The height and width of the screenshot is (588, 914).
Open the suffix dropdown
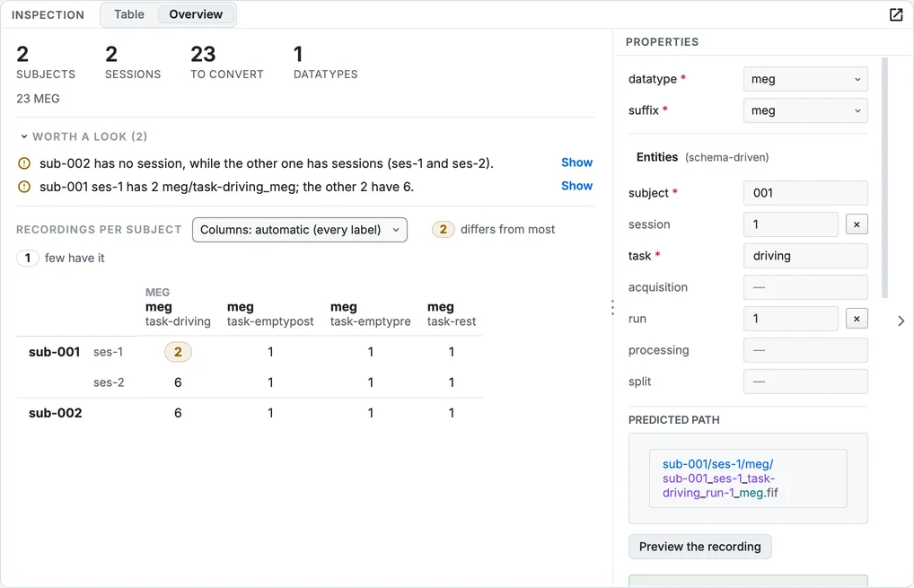[x=805, y=110]
